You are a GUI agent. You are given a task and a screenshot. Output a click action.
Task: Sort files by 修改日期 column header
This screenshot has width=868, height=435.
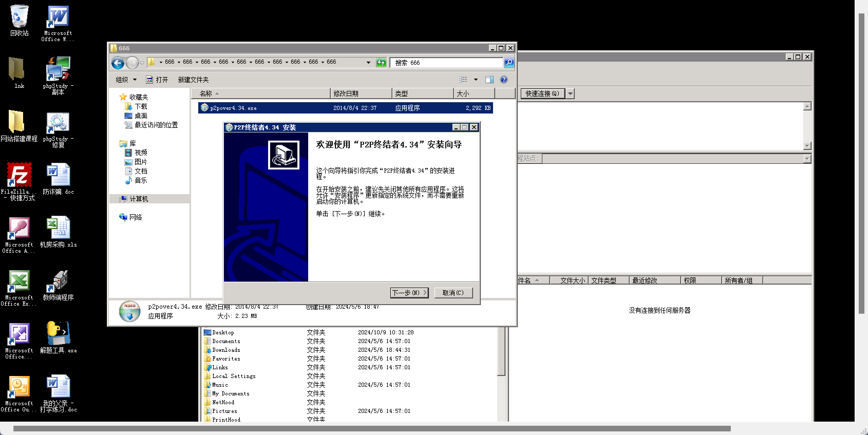click(x=361, y=93)
